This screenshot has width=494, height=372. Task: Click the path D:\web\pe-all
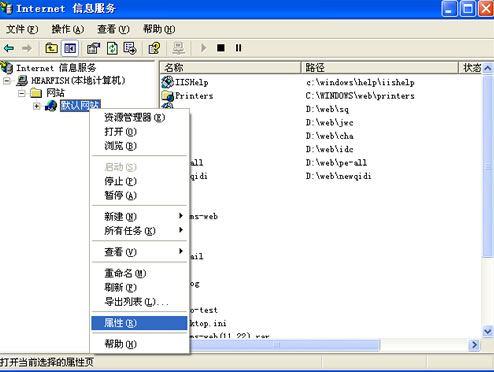336,163
